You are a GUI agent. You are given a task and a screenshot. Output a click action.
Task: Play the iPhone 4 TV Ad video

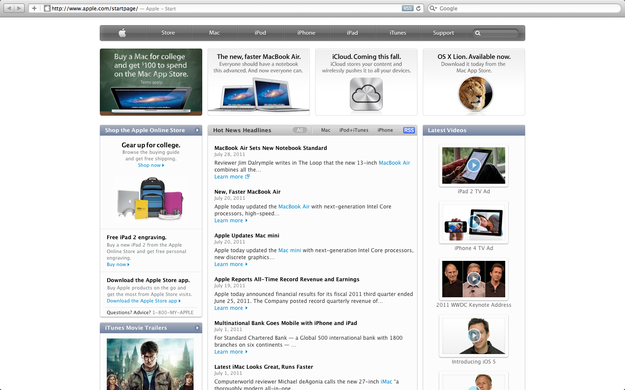pyautogui.click(x=474, y=222)
